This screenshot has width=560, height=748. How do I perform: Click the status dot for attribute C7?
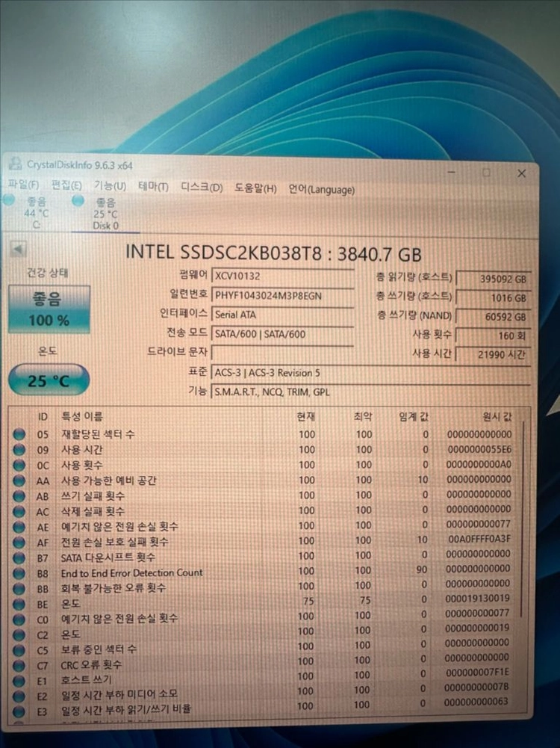coord(19,666)
